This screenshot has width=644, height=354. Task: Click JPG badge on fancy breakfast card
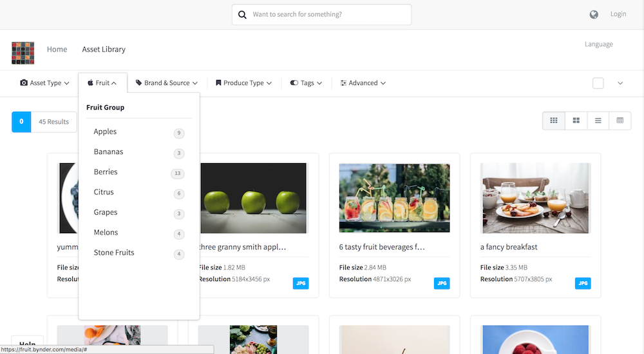pyautogui.click(x=583, y=283)
